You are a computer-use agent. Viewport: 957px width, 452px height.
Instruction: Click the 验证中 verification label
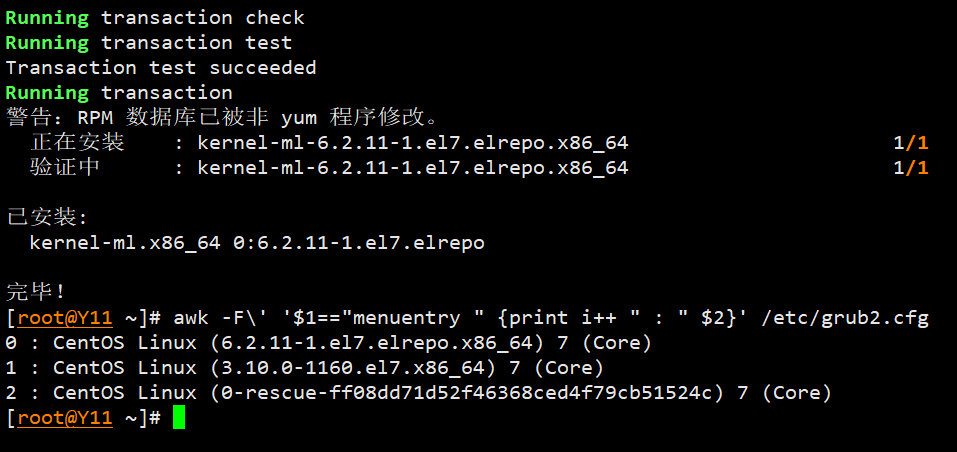[x=65, y=167]
